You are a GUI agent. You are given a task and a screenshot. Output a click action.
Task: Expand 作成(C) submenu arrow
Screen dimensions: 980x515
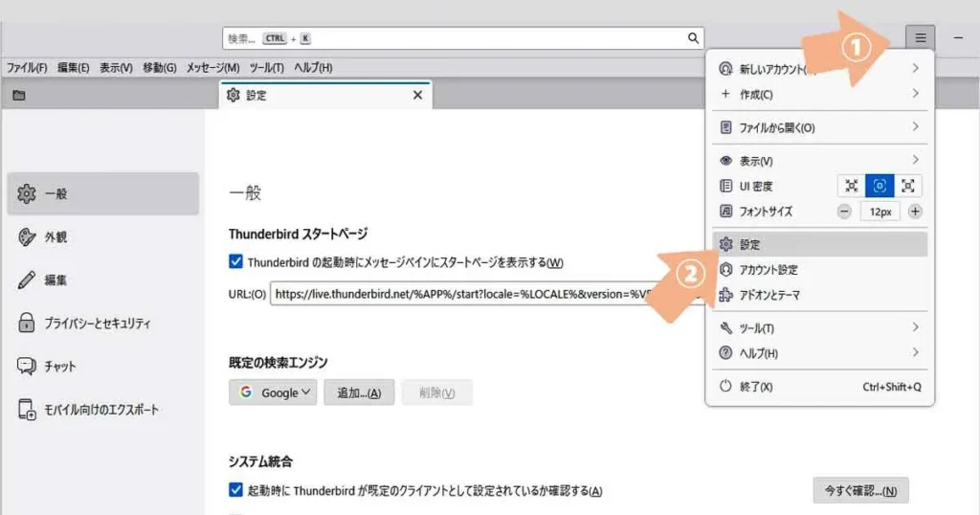click(915, 93)
